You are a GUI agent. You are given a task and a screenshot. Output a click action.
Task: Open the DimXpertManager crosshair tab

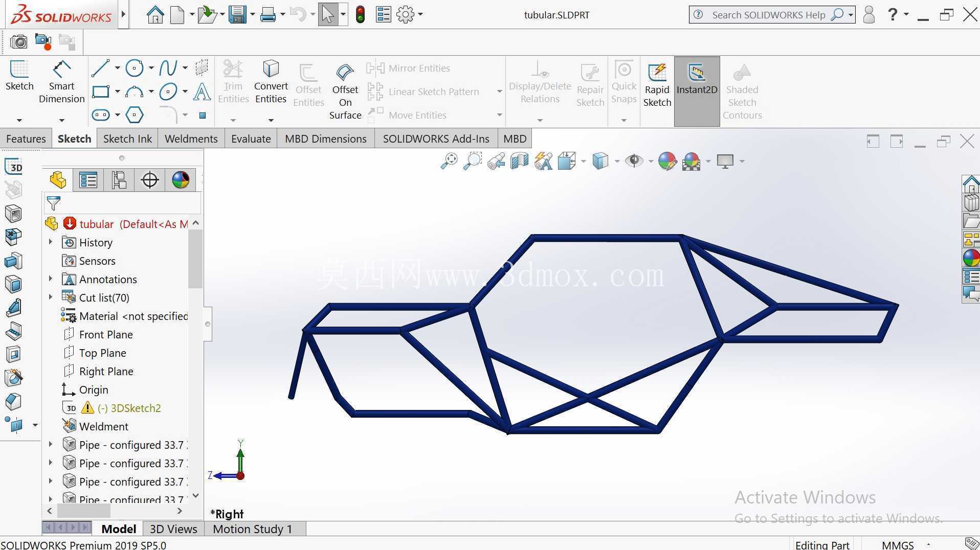coord(149,180)
